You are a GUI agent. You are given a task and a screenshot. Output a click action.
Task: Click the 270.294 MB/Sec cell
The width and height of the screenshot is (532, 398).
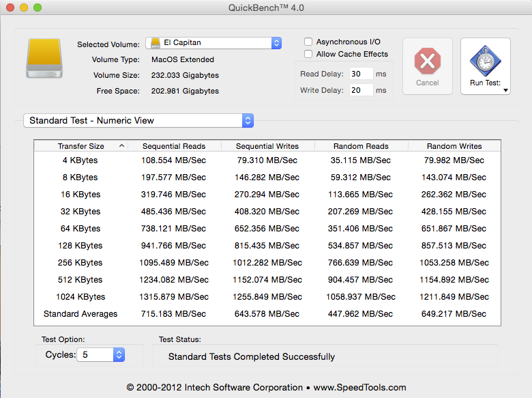coord(267,195)
